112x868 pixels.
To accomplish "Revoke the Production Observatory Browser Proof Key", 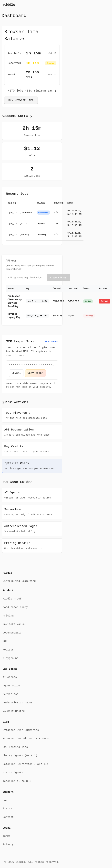I will [x=104, y=301].
